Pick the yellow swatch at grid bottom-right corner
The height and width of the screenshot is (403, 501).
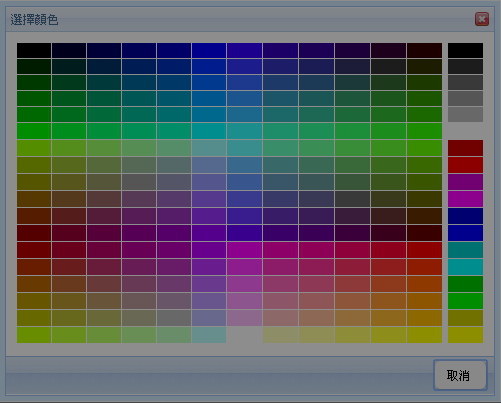424,335
